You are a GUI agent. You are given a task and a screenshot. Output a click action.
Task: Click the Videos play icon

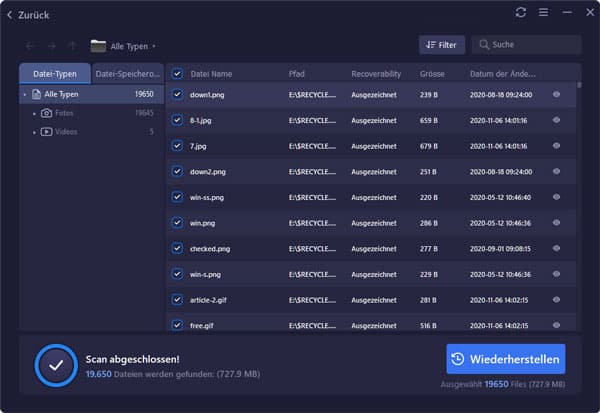[x=46, y=132]
